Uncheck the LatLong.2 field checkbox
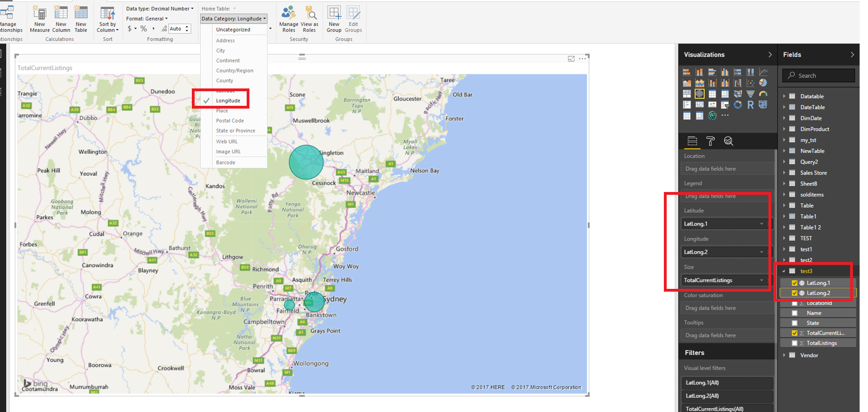This screenshot has height=412, width=868. tap(795, 293)
